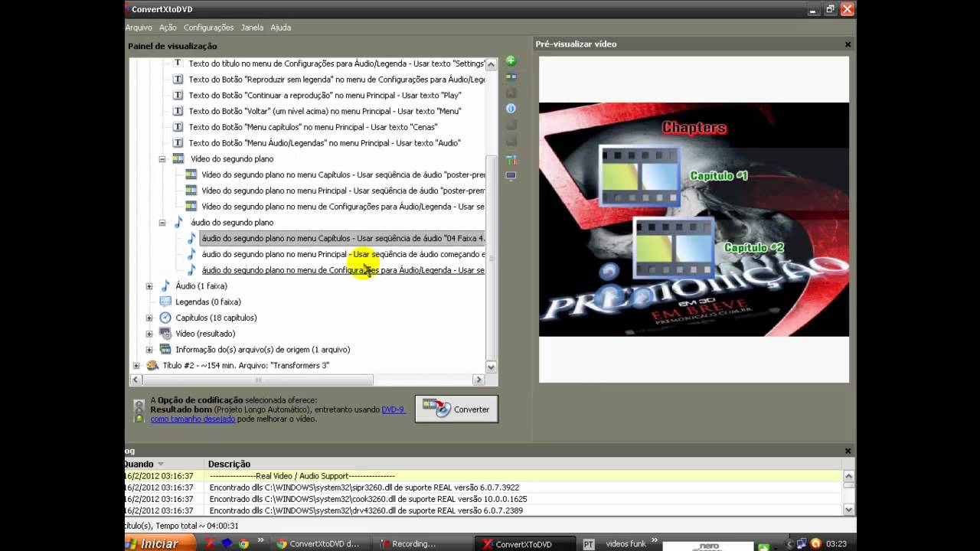Click text icon of 'Voltar' button row
This screenshot has height=551, width=980.
click(x=178, y=111)
